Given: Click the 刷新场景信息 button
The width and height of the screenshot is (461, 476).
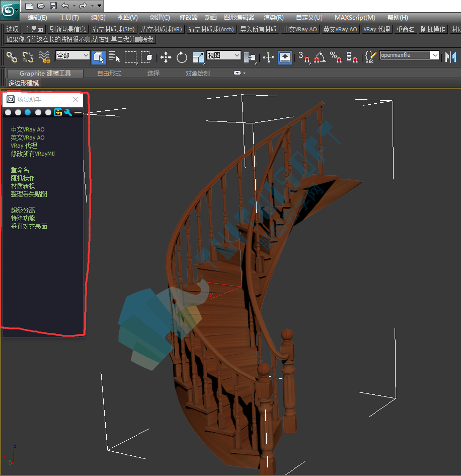Looking at the screenshot, I should point(67,29).
